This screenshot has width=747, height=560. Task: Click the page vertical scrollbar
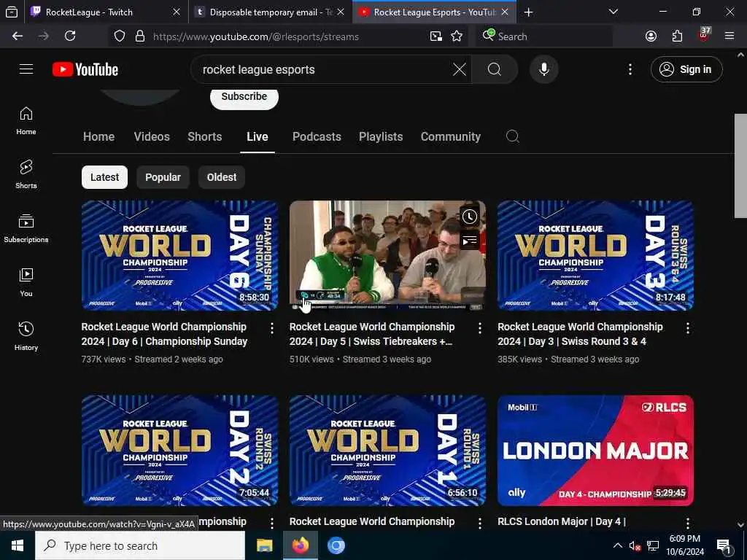(x=740, y=166)
